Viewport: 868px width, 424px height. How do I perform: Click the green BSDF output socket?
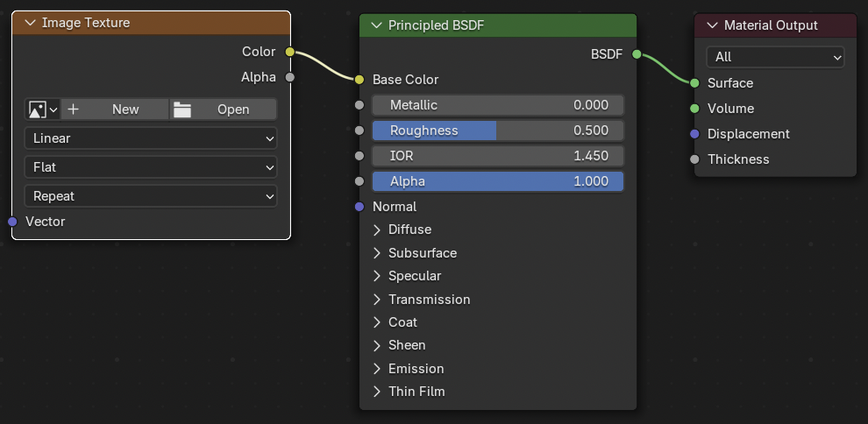[x=637, y=54]
